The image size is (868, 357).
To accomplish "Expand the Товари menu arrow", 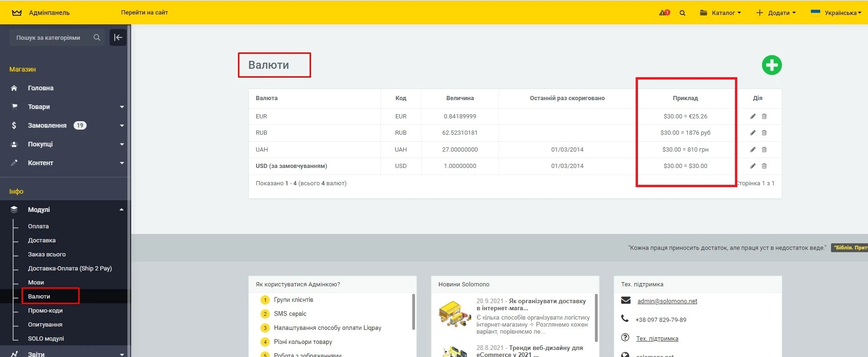I will click(122, 107).
